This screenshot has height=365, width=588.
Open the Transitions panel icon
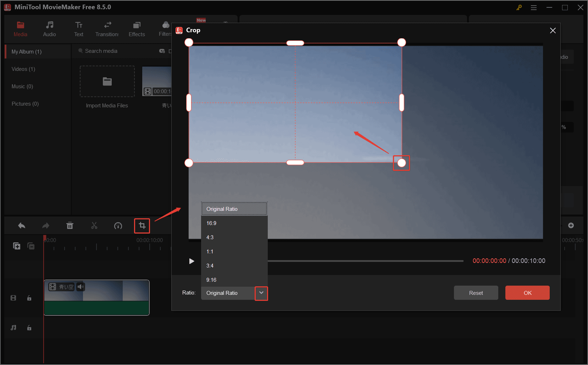pos(107,28)
